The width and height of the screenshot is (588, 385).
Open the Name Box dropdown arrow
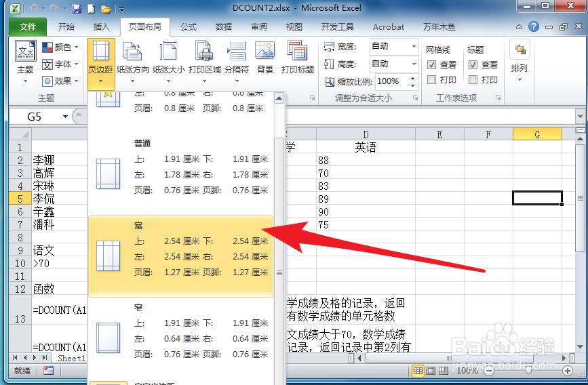(65, 117)
